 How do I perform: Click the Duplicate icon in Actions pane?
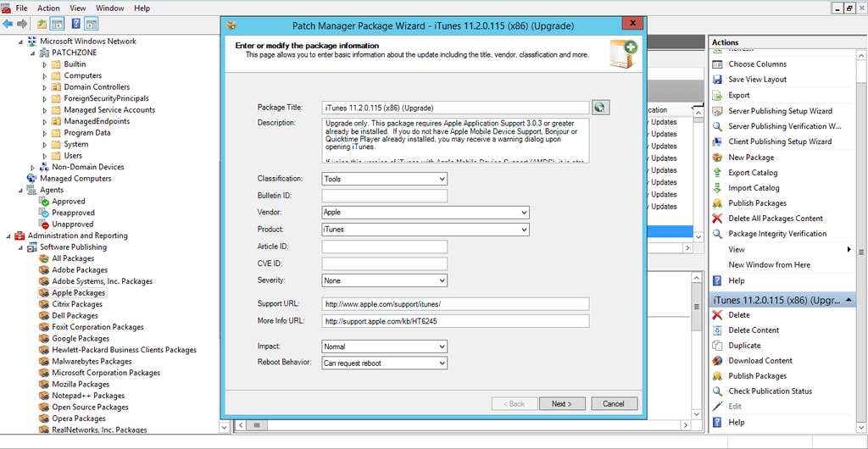(x=717, y=346)
